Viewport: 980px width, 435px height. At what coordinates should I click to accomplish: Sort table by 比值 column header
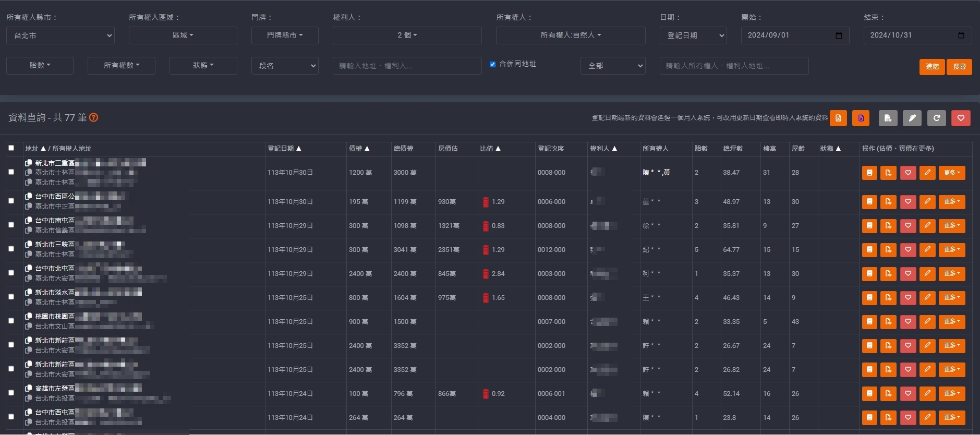490,149
